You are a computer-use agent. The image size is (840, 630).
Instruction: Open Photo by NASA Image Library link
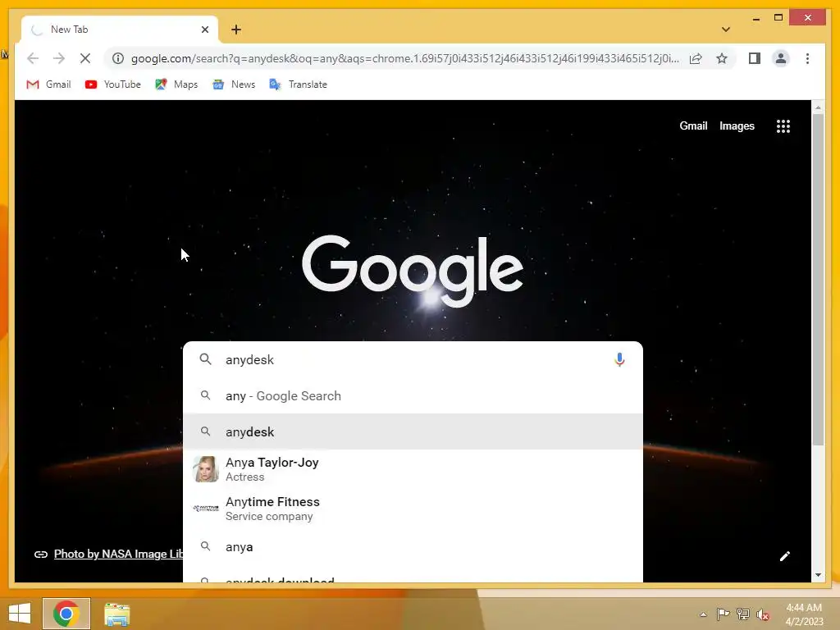(x=118, y=554)
